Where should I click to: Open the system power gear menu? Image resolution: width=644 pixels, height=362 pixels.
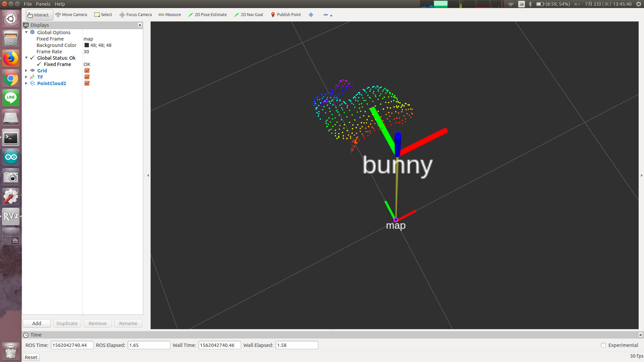pos(639,4)
